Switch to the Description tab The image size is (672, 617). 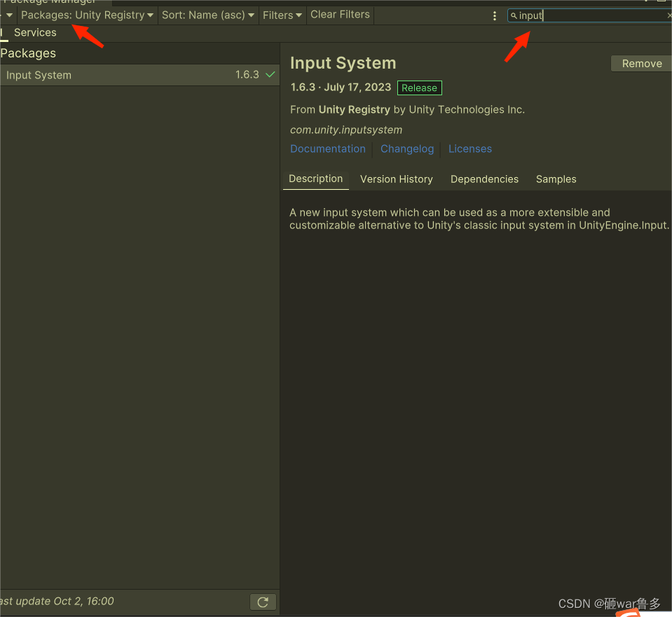(x=316, y=179)
